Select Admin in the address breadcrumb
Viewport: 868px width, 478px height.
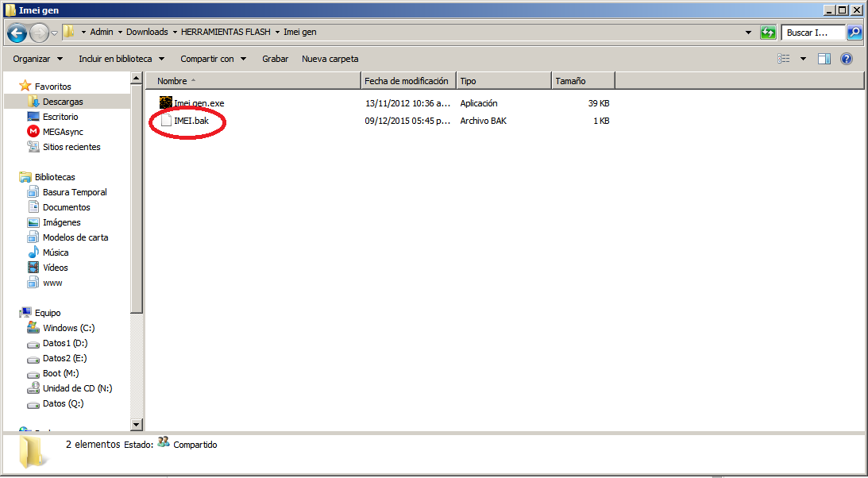pyautogui.click(x=102, y=32)
